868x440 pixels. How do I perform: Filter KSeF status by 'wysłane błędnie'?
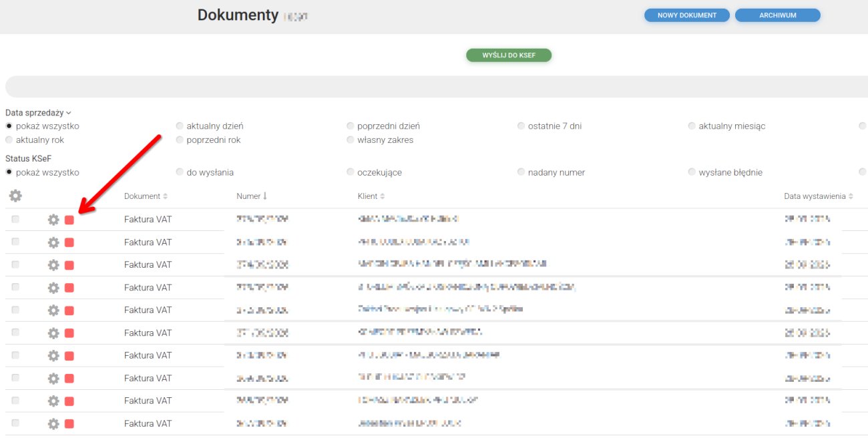692,172
